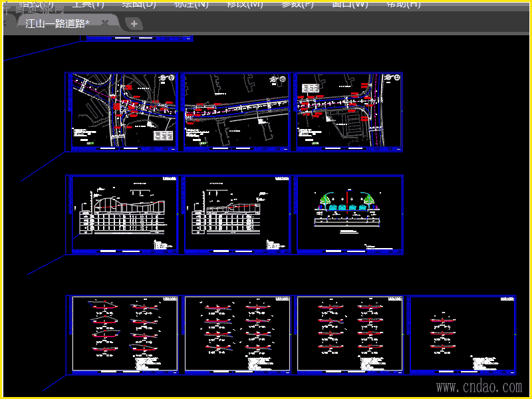Viewport: 532px width, 399px height.
Task: Open the 参数(P) menu
Action: tap(297, 5)
